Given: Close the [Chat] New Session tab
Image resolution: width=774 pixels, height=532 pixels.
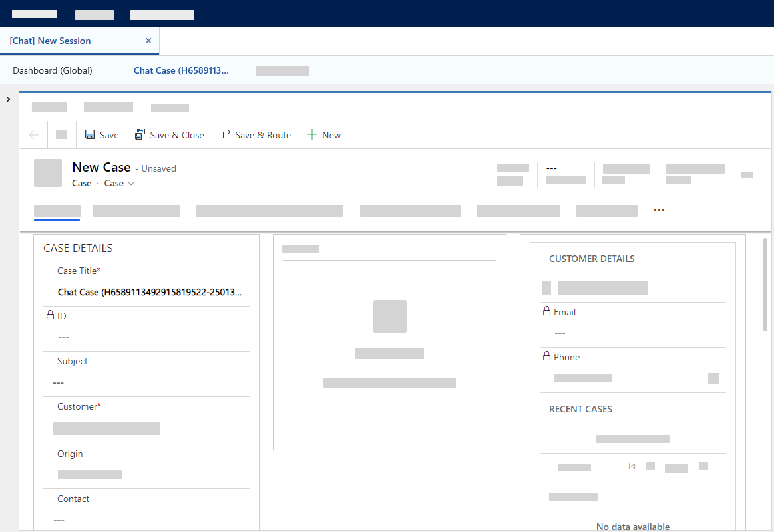Looking at the screenshot, I should tap(148, 40).
